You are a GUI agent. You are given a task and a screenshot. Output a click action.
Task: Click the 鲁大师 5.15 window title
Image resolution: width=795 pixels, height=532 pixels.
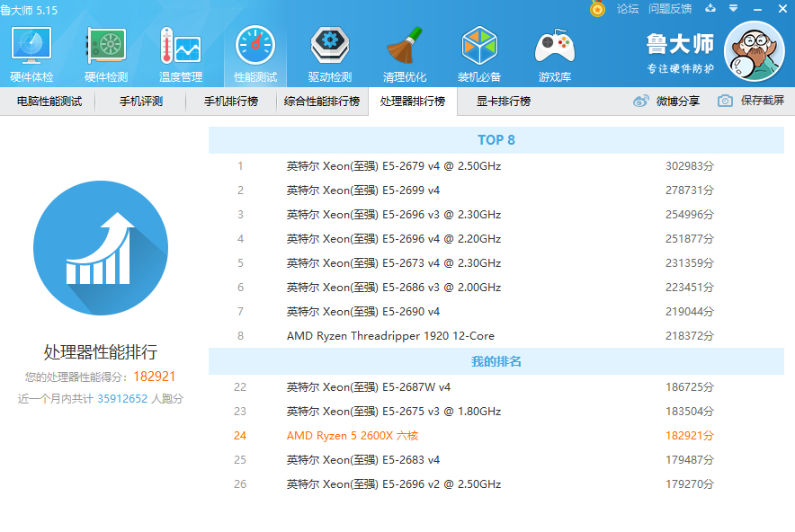[x=29, y=10]
